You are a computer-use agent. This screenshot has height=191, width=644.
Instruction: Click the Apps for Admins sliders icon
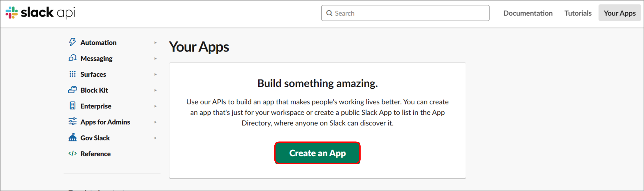(72, 122)
